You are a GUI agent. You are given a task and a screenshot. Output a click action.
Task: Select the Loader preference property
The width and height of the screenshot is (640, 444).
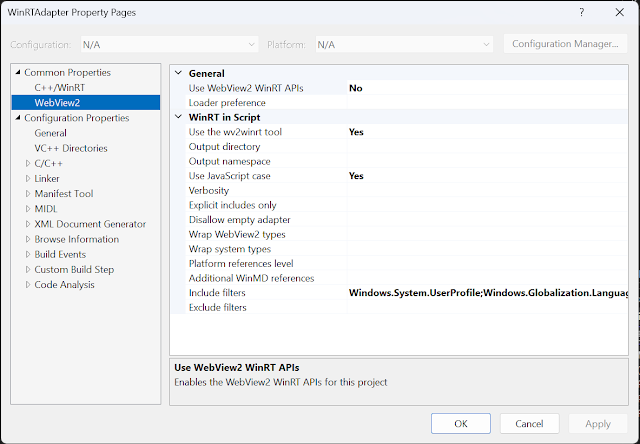[x=227, y=103]
